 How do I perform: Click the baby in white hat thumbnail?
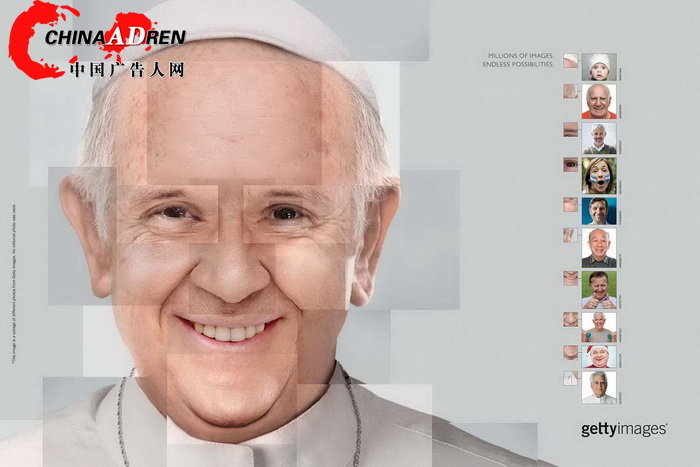point(599,66)
